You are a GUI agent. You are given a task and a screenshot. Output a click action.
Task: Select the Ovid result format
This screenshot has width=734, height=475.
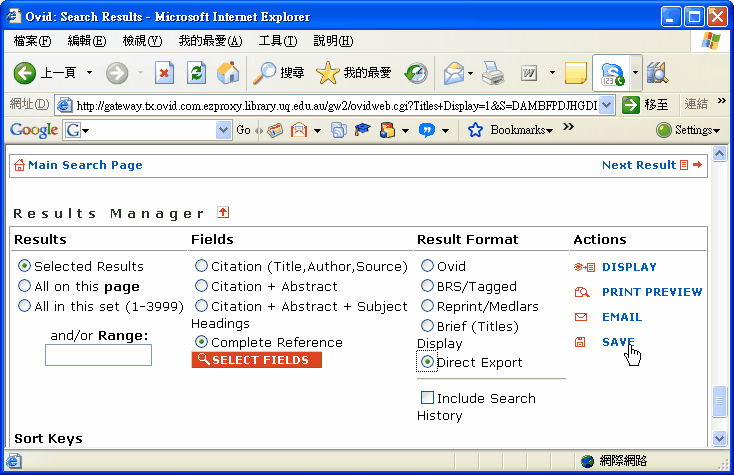[427, 266]
